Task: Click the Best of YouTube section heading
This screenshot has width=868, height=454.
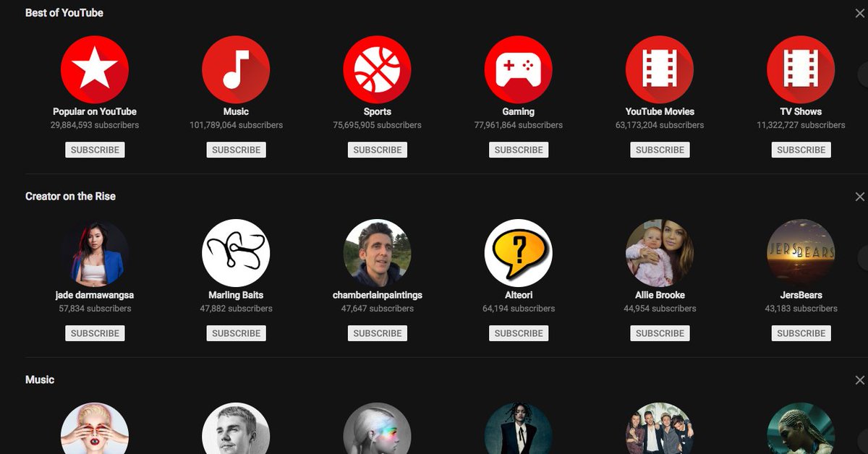Action: (x=64, y=13)
